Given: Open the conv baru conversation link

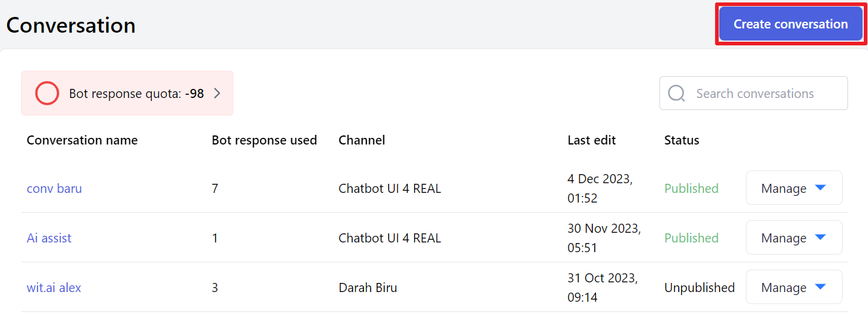Looking at the screenshot, I should pos(54,189).
